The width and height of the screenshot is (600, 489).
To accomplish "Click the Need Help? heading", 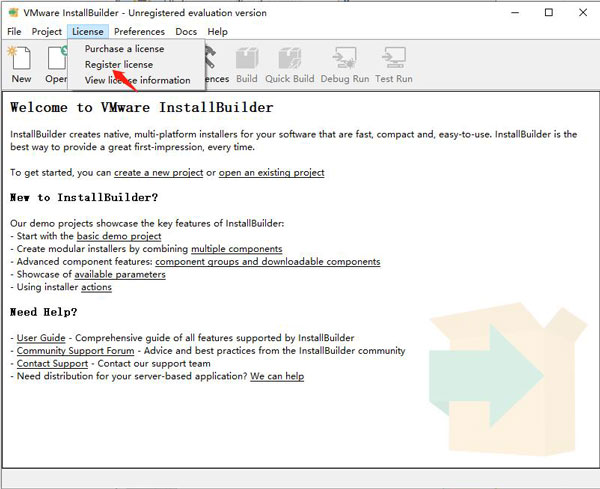I will [x=44, y=312].
